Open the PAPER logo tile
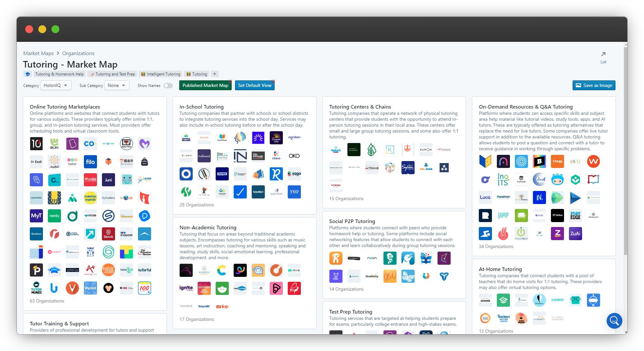This screenshot has width=644, height=351. [222, 174]
